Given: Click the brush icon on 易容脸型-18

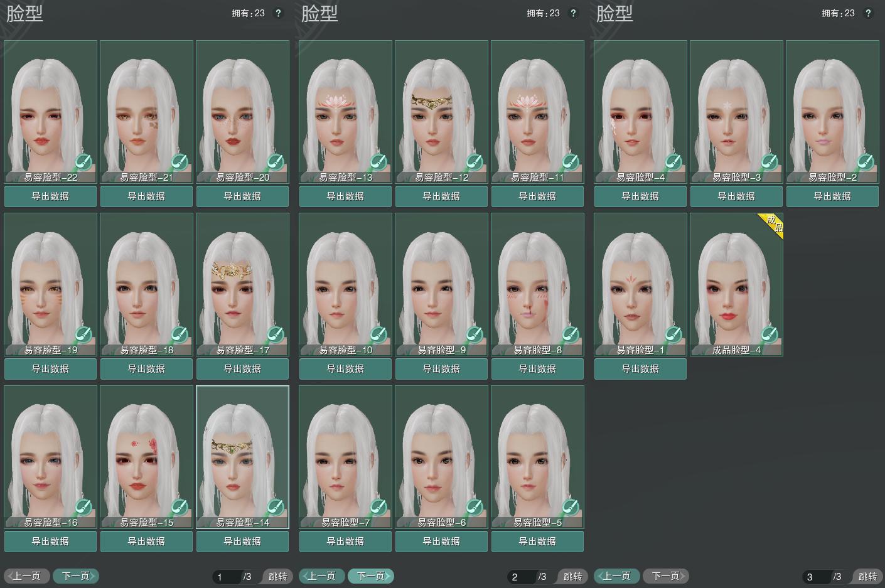Looking at the screenshot, I should pyautogui.click(x=180, y=335).
